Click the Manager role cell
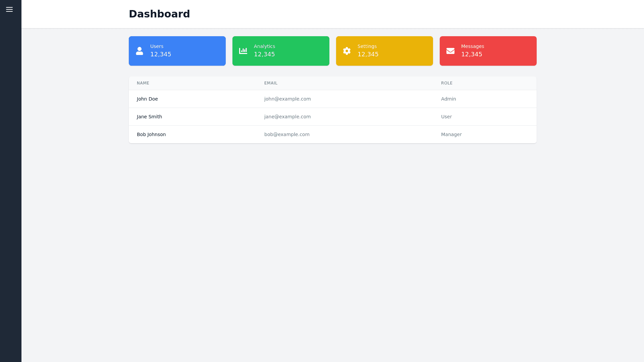644x362 pixels. [451, 134]
